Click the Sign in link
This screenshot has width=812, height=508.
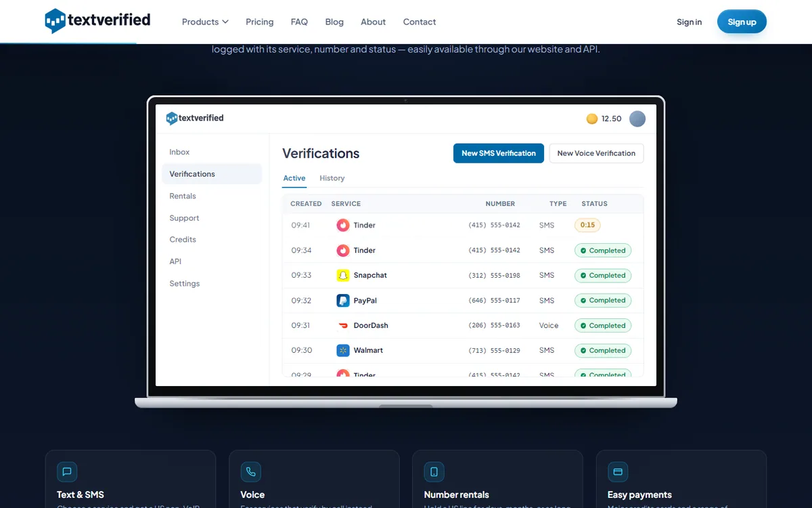[x=689, y=22]
